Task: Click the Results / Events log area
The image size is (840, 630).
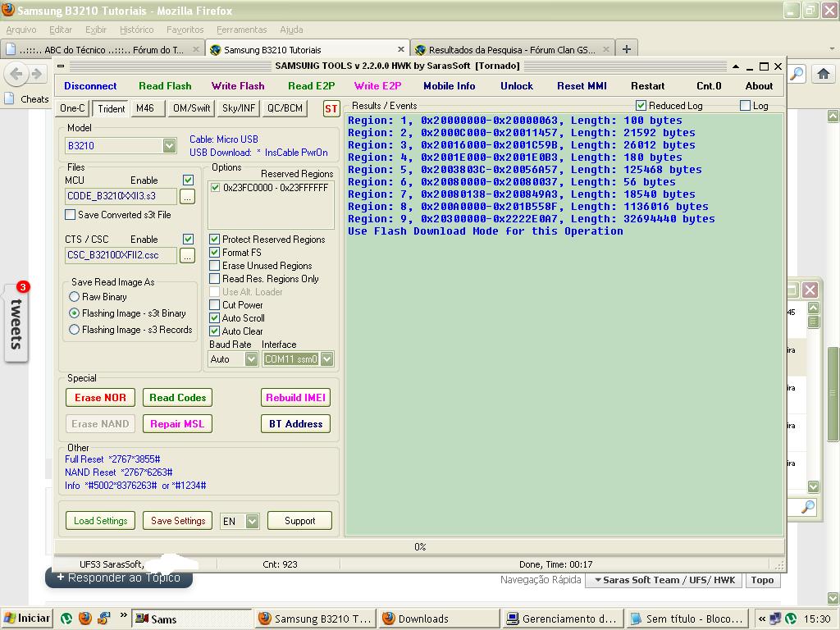Action: [564, 324]
